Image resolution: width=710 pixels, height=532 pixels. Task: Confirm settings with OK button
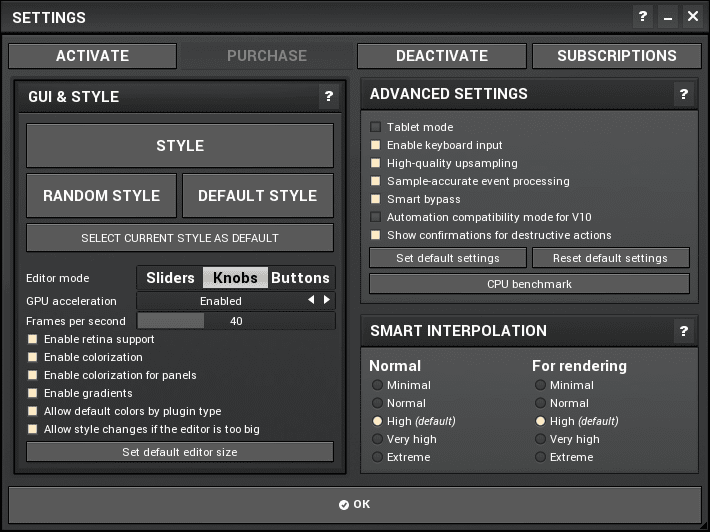(x=354, y=504)
